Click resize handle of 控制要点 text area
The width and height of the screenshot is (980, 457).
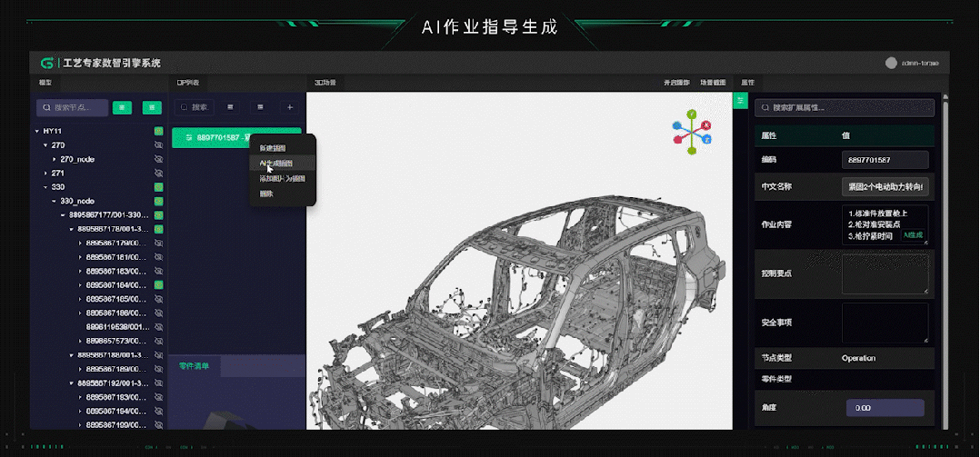(x=925, y=291)
